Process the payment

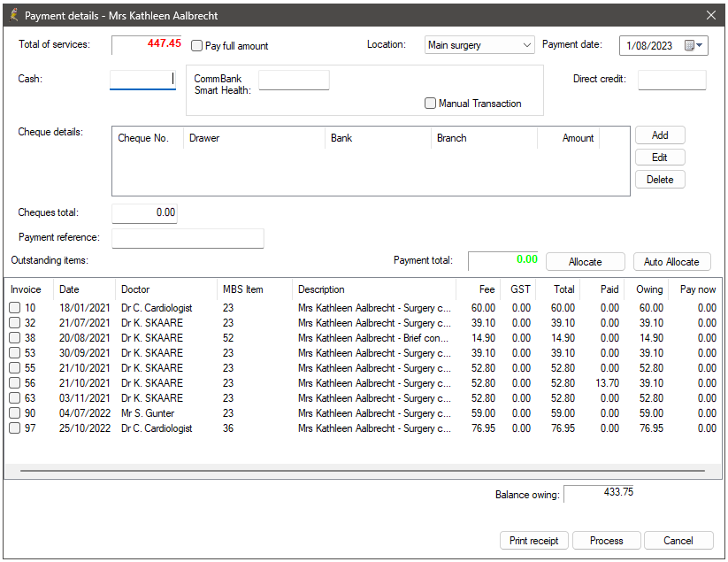click(x=606, y=541)
